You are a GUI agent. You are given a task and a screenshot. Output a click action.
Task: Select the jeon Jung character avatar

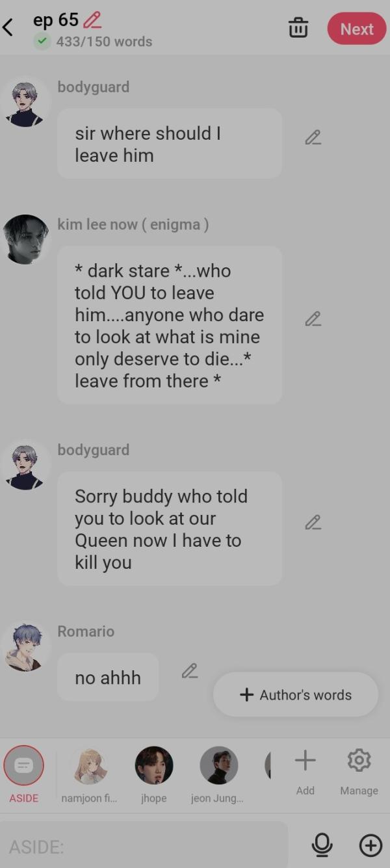(218, 774)
